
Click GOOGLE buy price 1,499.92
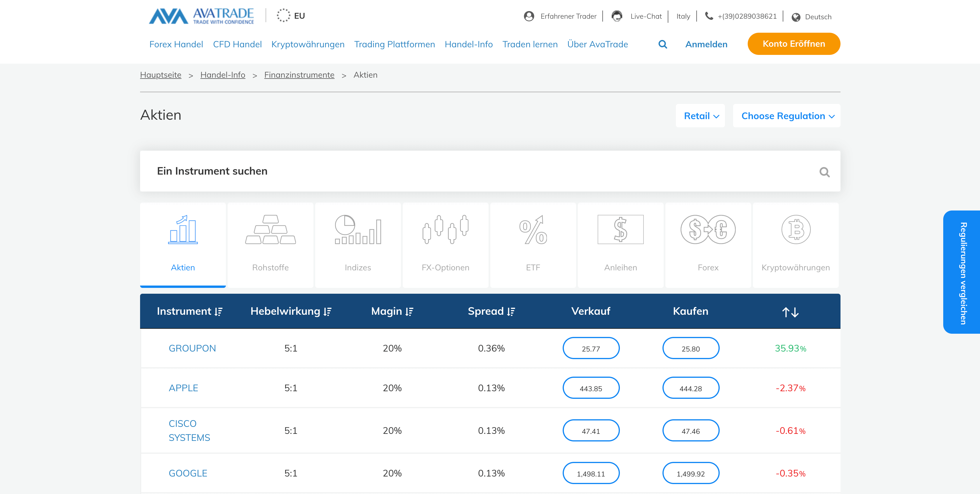coord(690,473)
